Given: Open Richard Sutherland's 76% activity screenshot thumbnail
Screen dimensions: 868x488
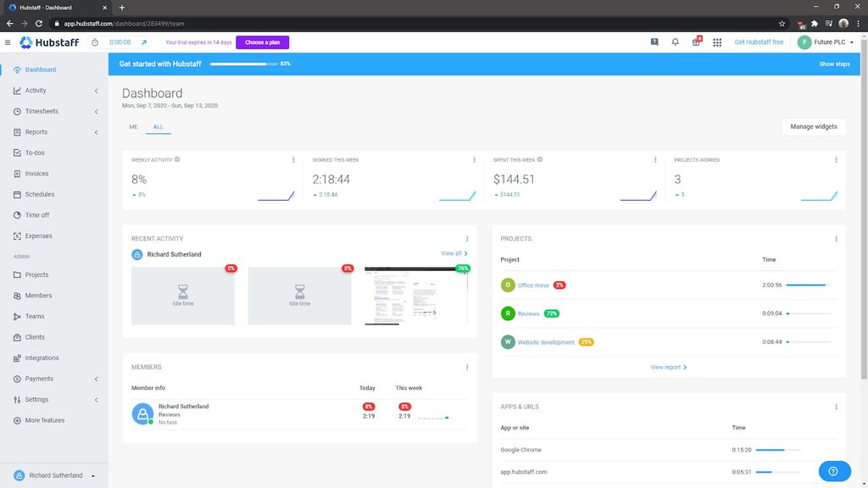Looking at the screenshot, I should [x=415, y=296].
